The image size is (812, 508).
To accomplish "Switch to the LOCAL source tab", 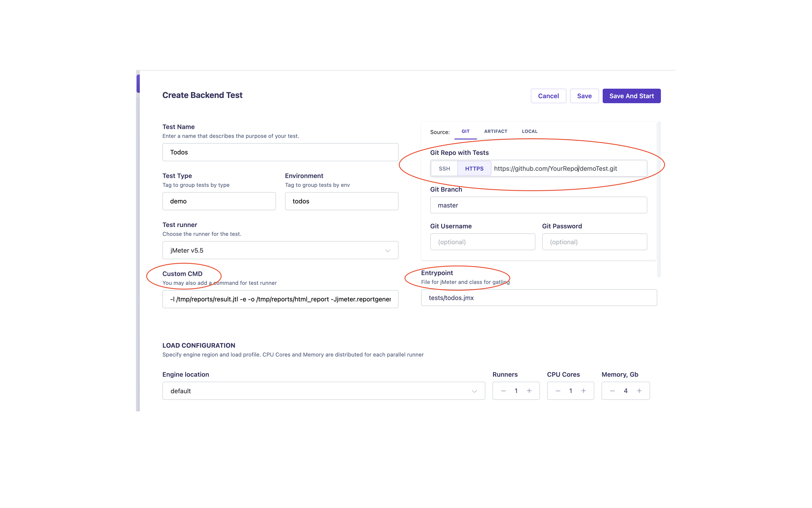I will point(529,131).
